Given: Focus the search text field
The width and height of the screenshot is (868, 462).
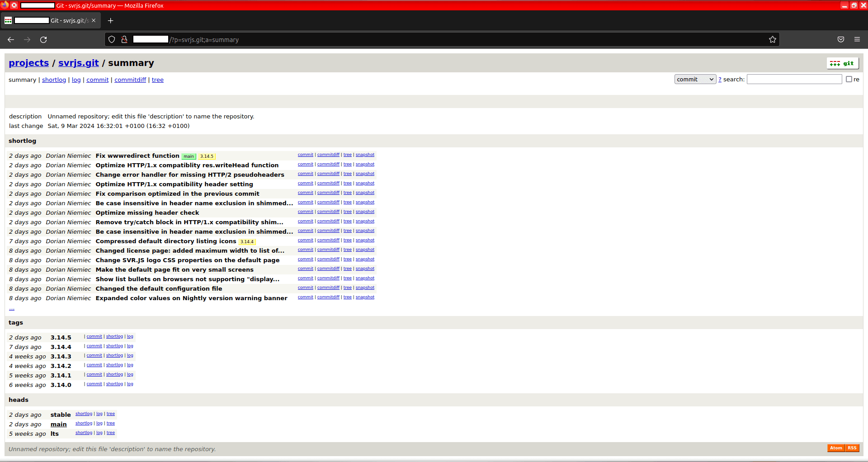Looking at the screenshot, I should point(794,79).
